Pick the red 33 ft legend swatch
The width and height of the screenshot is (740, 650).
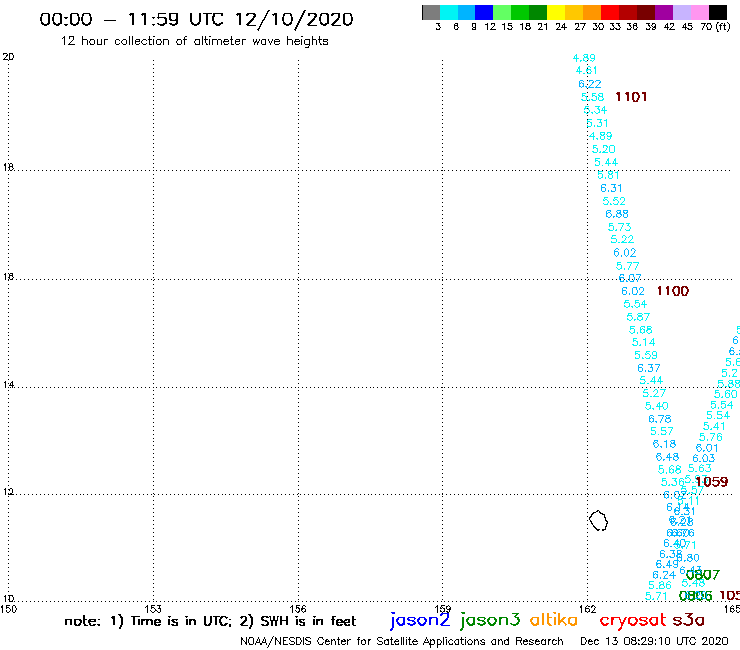[610, 12]
